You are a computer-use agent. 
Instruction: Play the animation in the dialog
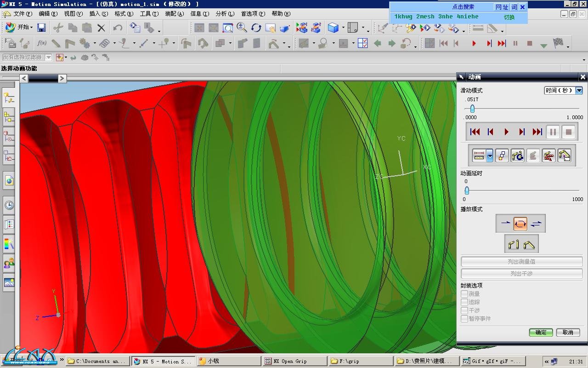(x=506, y=132)
